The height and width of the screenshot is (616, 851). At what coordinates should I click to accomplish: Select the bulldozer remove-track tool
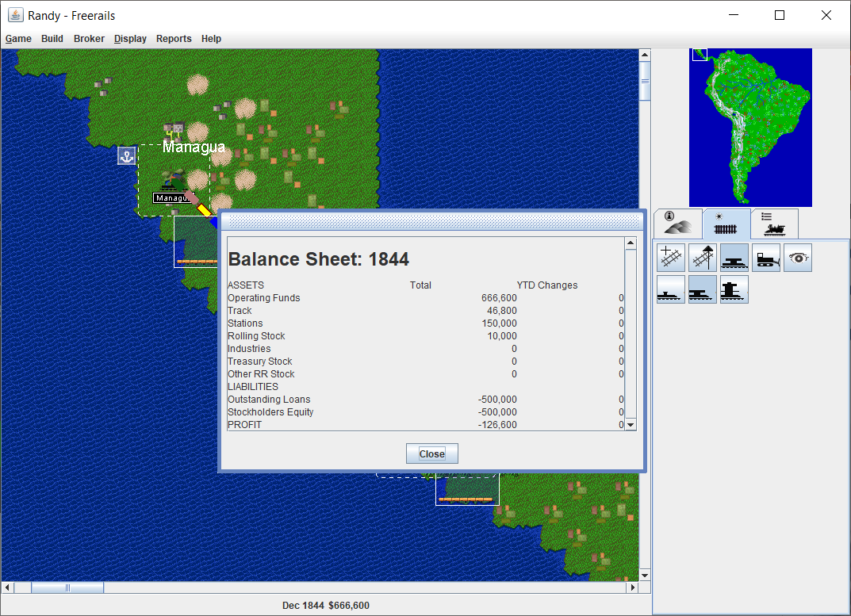766,257
